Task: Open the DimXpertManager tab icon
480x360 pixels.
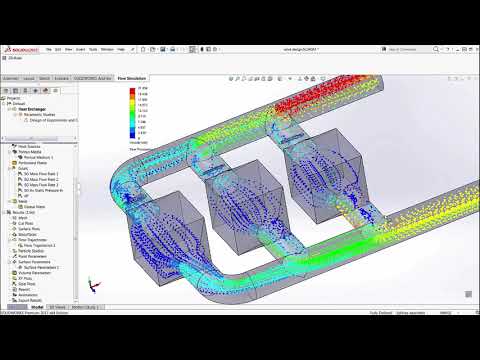Action: 35,91
